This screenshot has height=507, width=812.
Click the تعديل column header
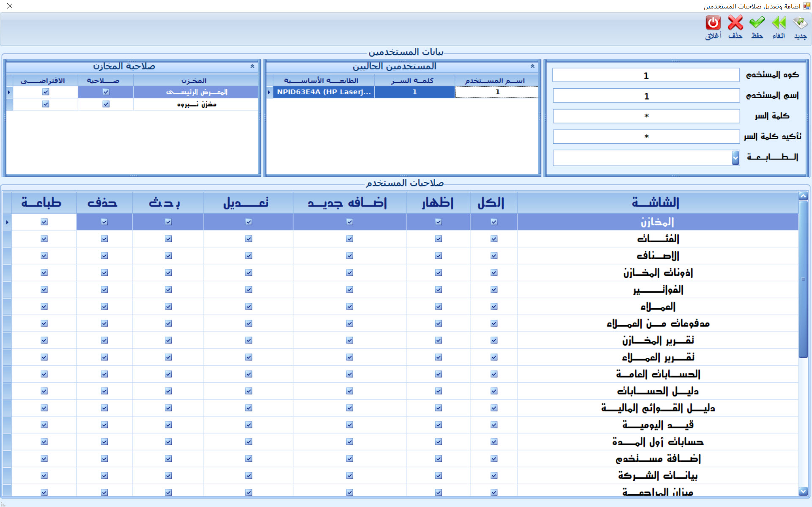[248, 203]
